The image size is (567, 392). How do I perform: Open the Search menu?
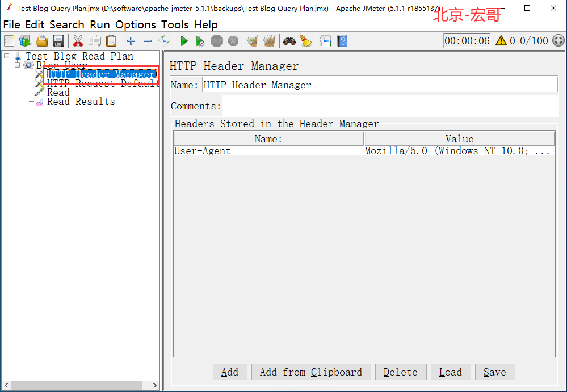click(x=67, y=24)
